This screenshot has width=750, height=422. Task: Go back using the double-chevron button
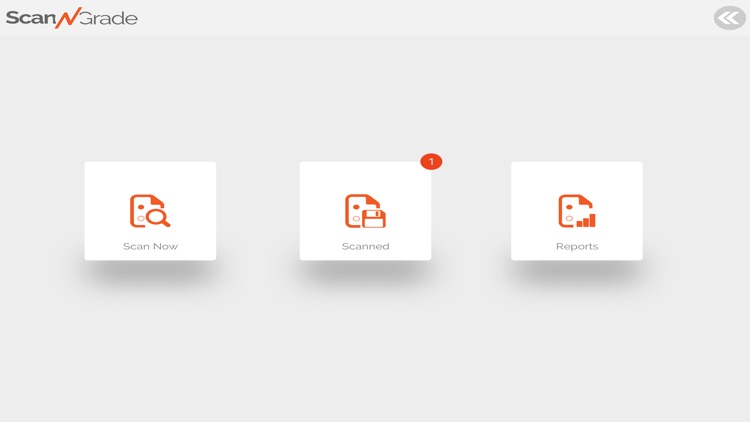click(x=729, y=18)
